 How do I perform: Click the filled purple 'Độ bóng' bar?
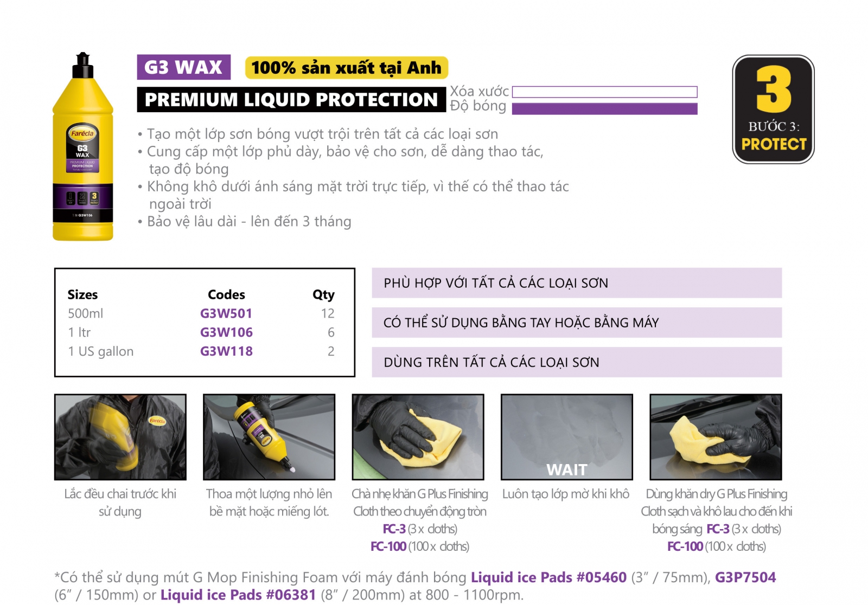604,109
